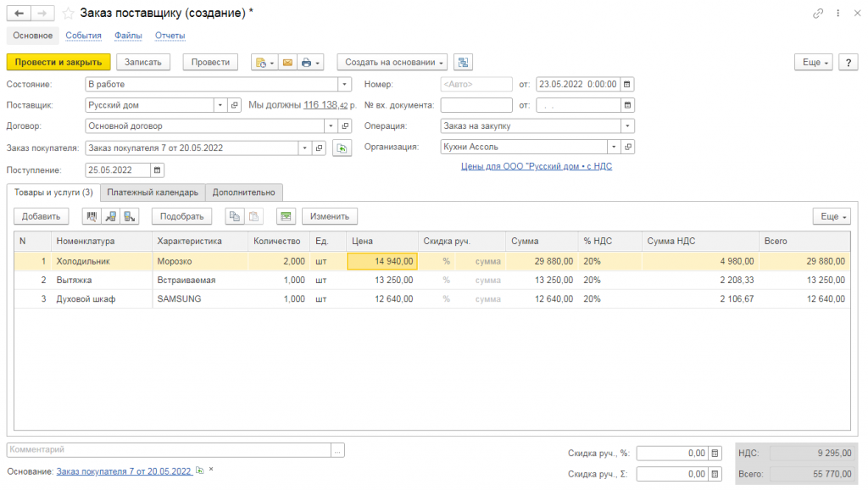Open calendar for incoming document date
Viewport: 868px width, 490px height.
point(627,105)
